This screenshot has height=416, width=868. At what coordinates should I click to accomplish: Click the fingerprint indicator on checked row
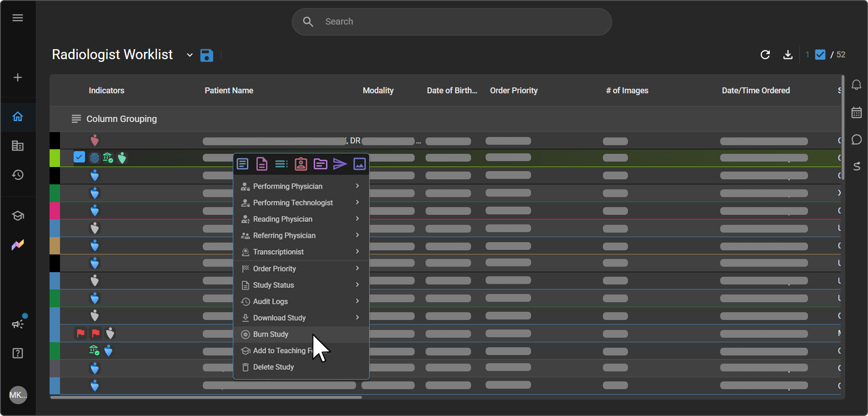(x=95, y=158)
